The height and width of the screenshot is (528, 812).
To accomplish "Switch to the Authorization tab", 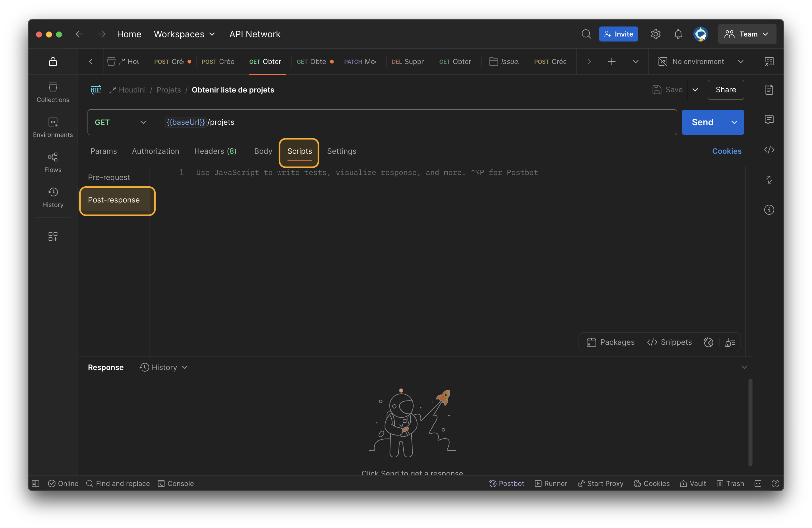I will (x=155, y=151).
